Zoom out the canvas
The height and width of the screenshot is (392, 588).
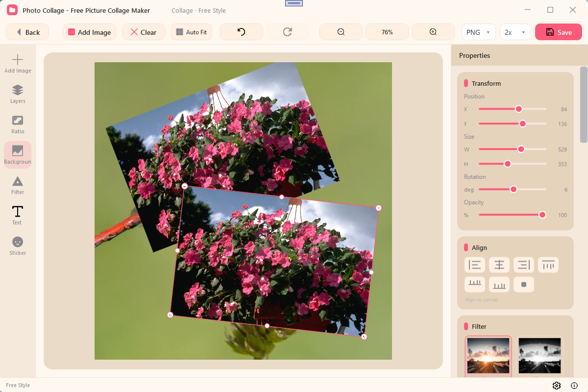click(x=341, y=32)
